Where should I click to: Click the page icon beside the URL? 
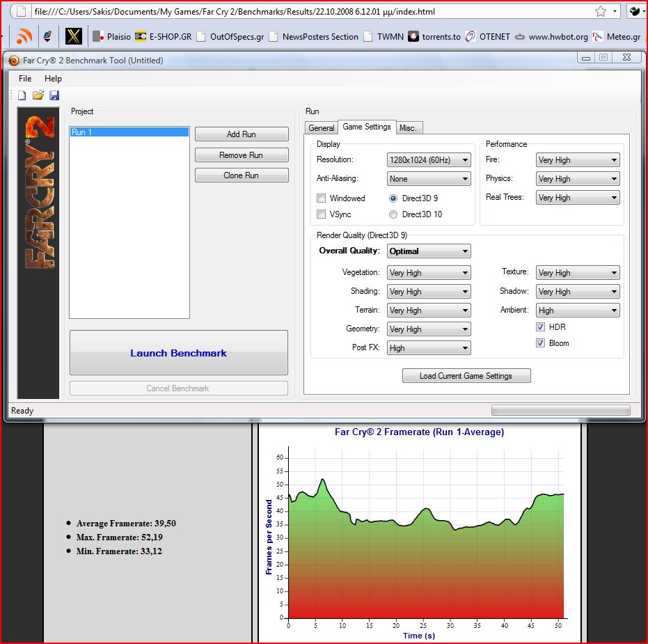pos(21,11)
